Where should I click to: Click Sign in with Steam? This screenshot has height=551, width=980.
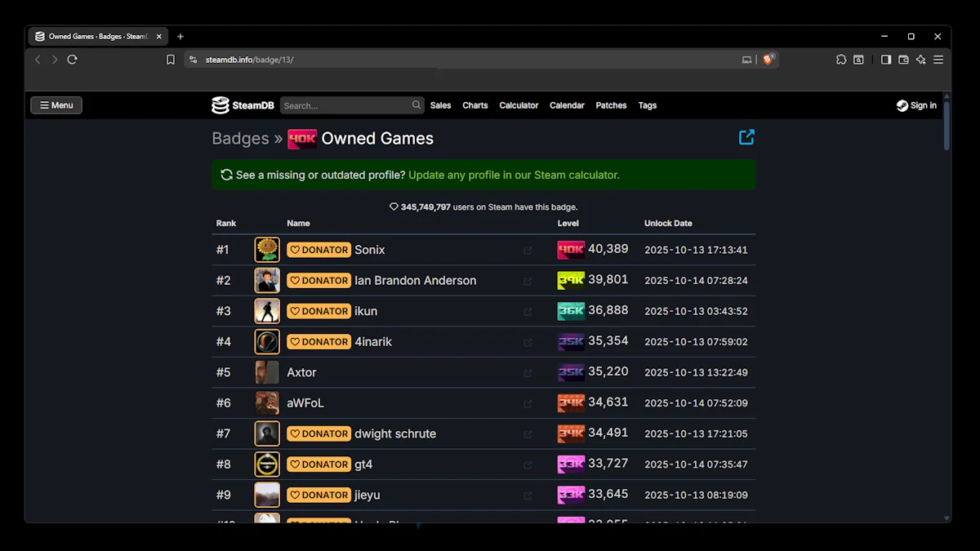[916, 105]
